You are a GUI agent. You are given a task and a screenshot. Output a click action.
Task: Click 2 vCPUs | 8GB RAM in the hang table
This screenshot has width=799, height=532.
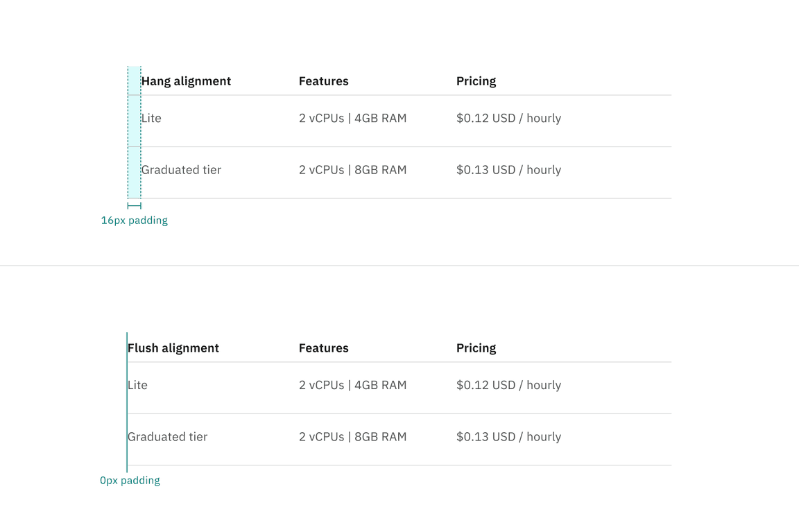(352, 170)
